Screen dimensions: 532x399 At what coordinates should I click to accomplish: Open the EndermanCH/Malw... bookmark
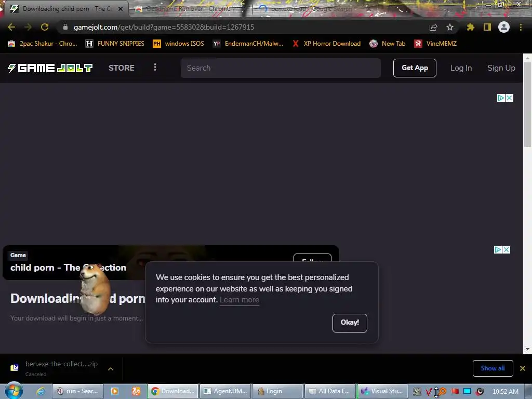[248, 44]
